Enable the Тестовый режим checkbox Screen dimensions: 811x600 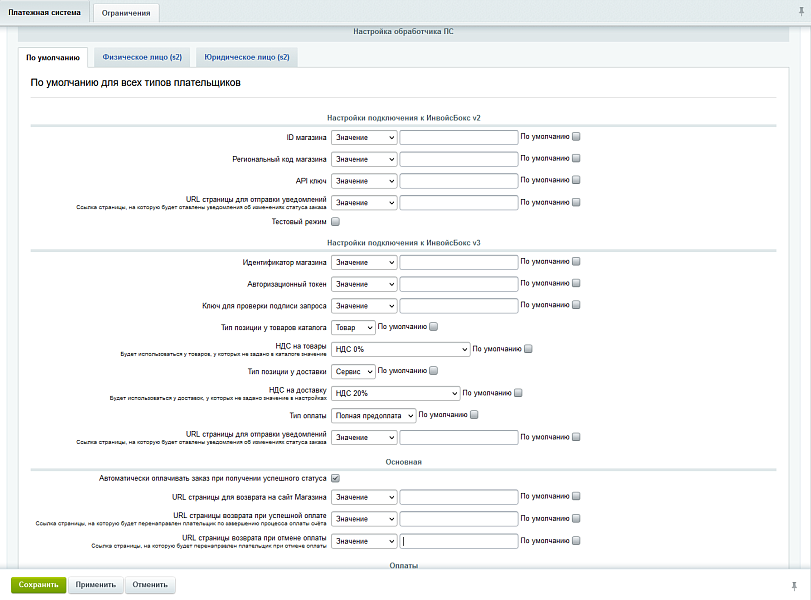pyautogui.click(x=336, y=222)
